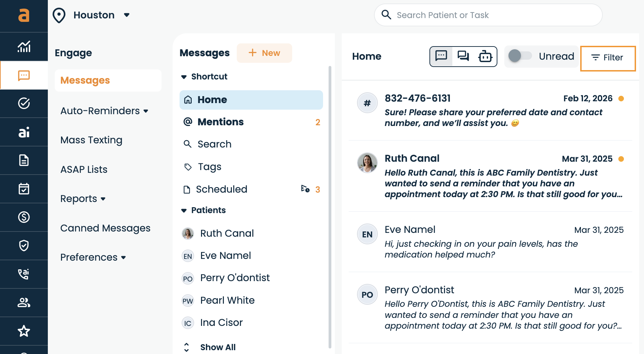Switch to the bot conversations view icon
Image resolution: width=644 pixels, height=354 pixels.
point(485,56)
